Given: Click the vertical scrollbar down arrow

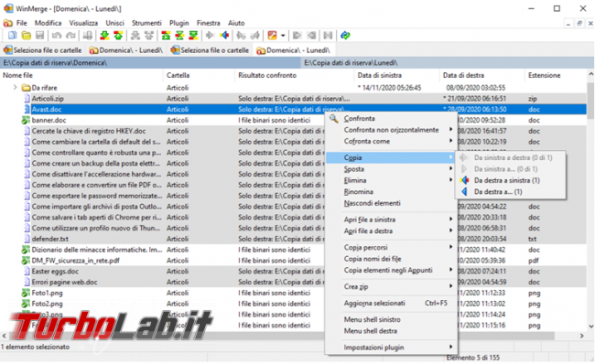Looking at the screenshot, I should coord(590,327).
